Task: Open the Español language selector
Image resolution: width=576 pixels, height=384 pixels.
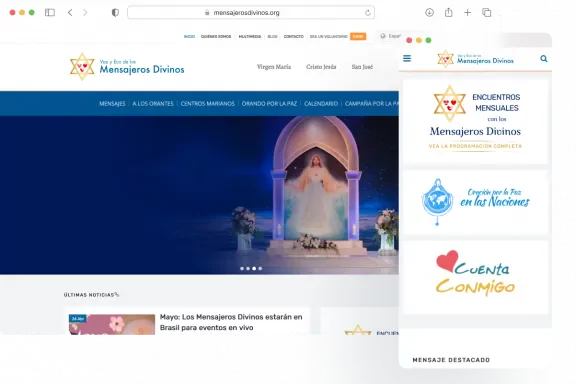Action: coord(390,36)
